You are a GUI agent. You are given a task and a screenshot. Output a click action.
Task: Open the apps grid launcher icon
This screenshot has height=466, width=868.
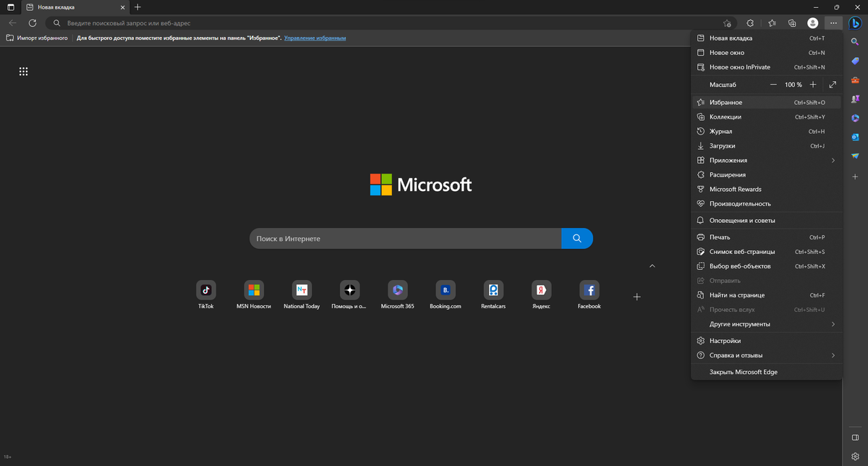(x=23, y=72)
